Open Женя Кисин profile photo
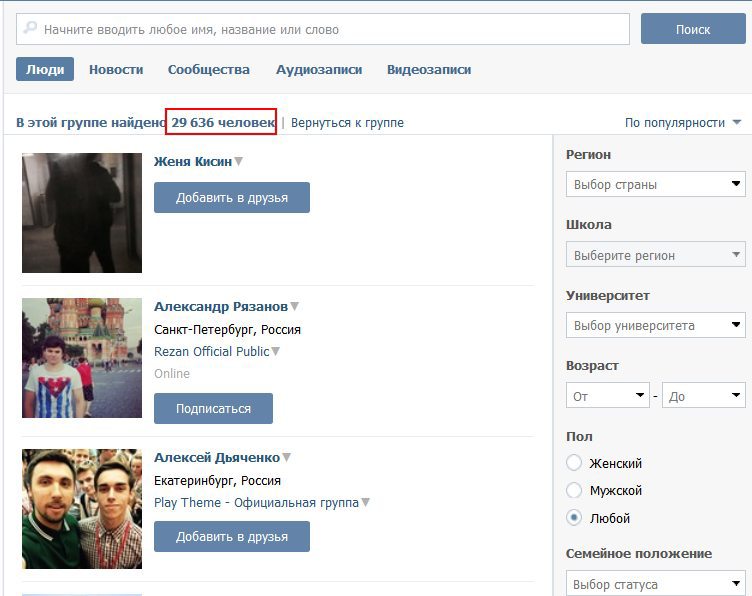 pyautogui.click(x=82, y=213)
